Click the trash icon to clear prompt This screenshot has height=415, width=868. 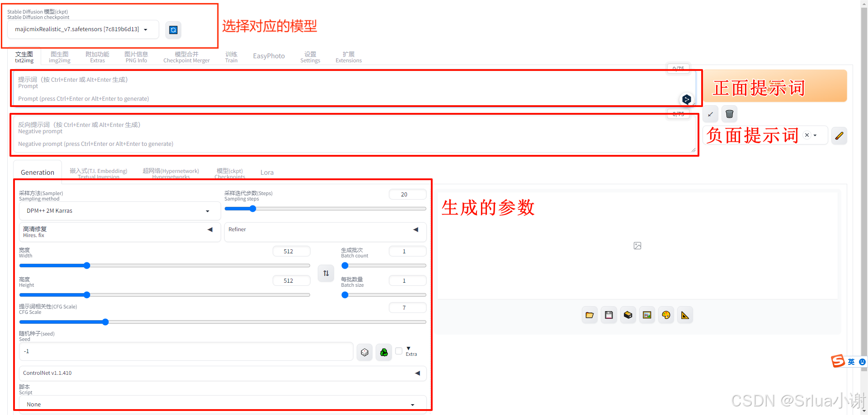pos(729,114)
